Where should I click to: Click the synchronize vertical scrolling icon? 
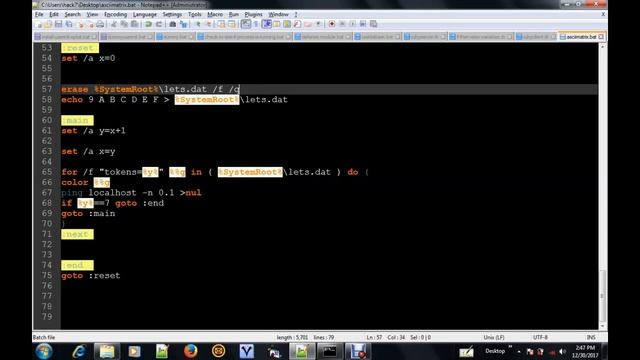(222, 24)
